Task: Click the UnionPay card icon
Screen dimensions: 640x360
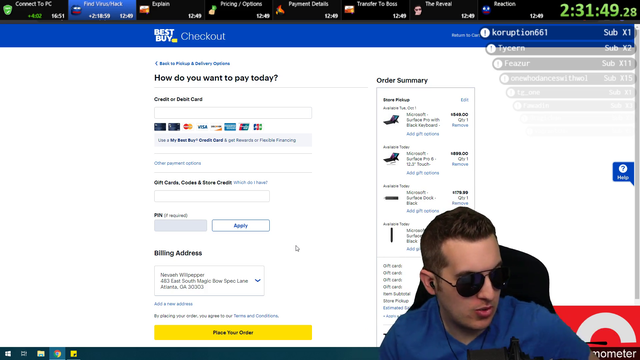Action: pyautogui.click(x=244, y=127)
